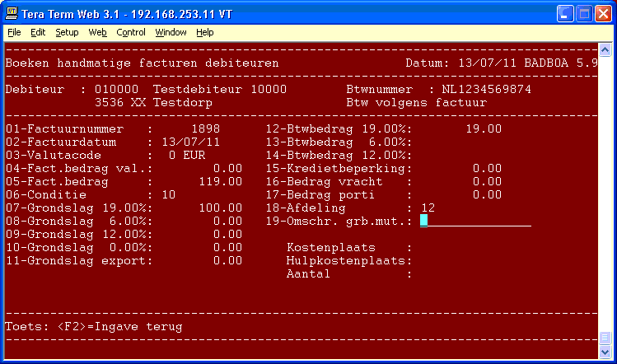Click the Fact.bedrag value 119.00
This screenshot has height=364, width=617.
click(x=221, y=181)
